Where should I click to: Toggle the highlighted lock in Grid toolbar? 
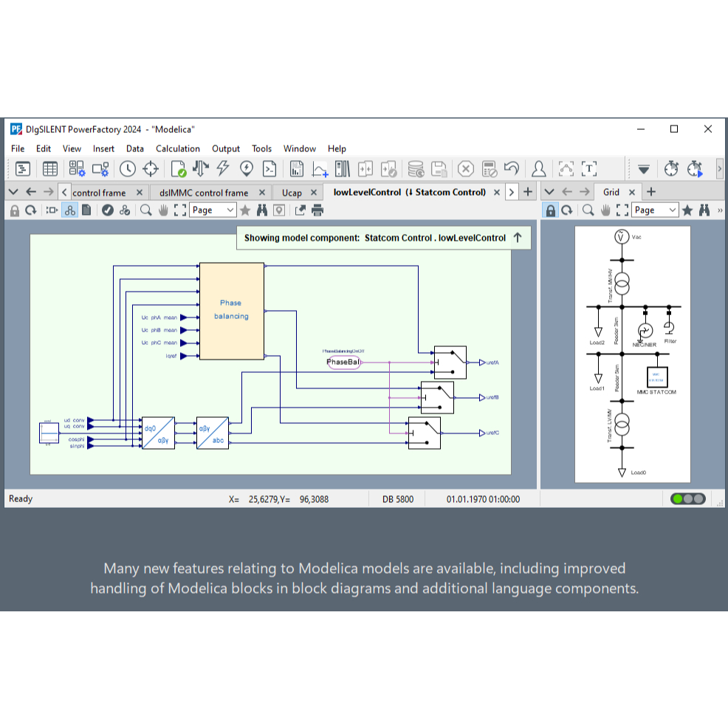click(550, 210)
